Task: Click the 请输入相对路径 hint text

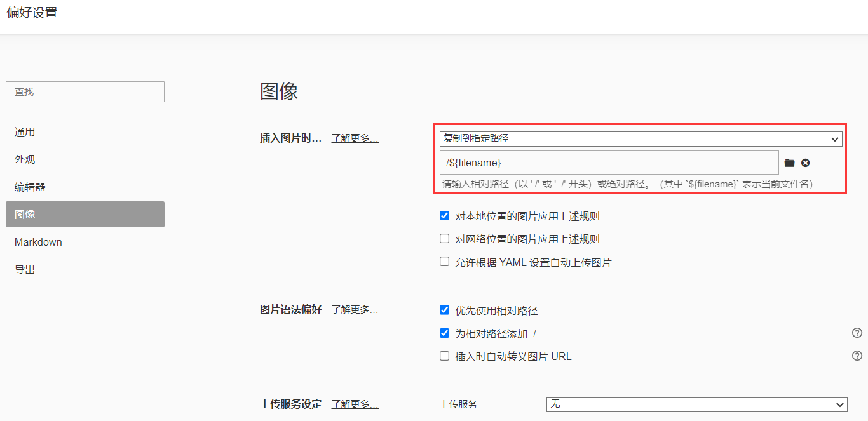Action: coord(628,184)
